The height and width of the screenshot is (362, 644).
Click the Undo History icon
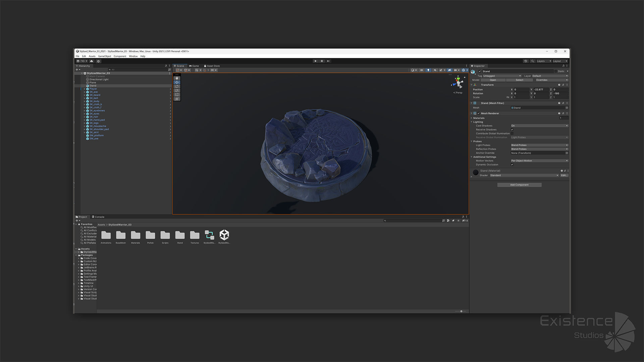point(526,61)
